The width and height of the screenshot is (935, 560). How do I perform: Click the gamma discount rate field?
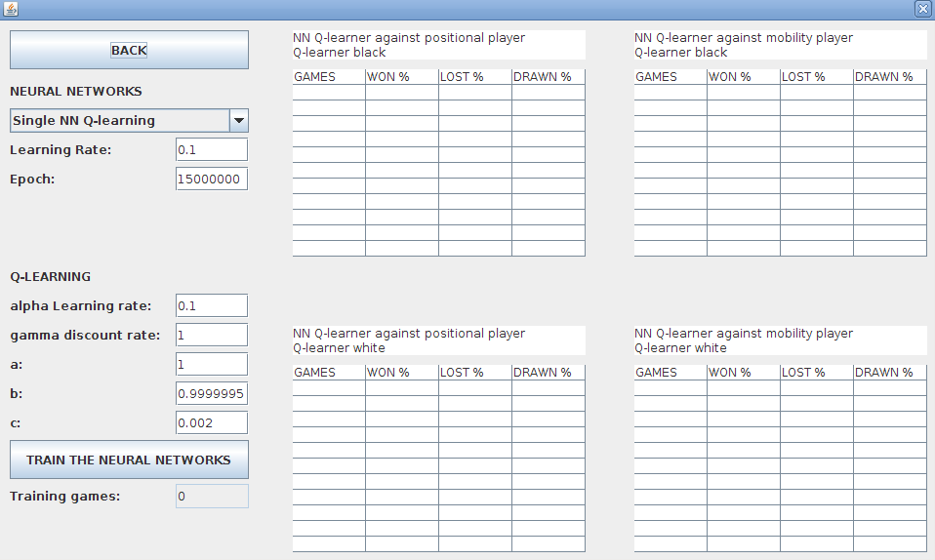click(x=212, y=336)
